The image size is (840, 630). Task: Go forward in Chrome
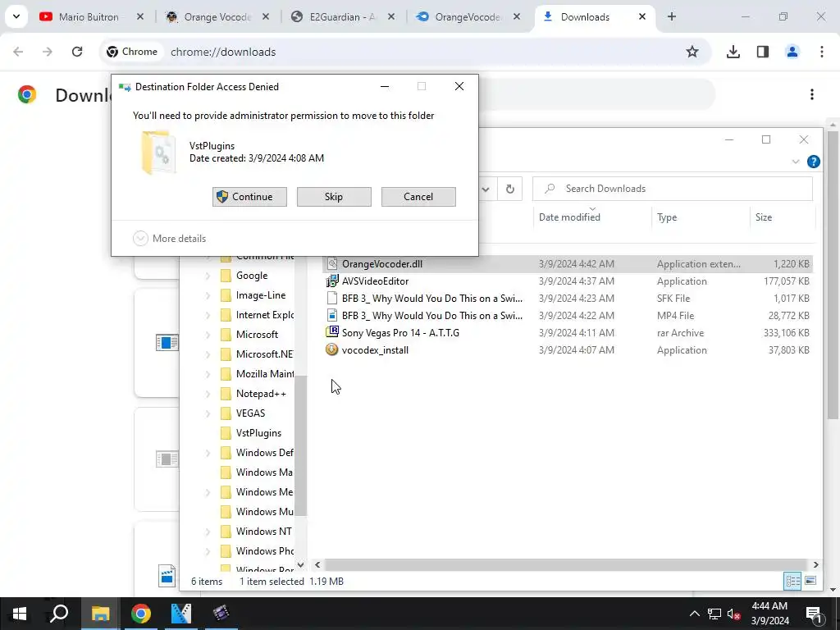[48, 52]
